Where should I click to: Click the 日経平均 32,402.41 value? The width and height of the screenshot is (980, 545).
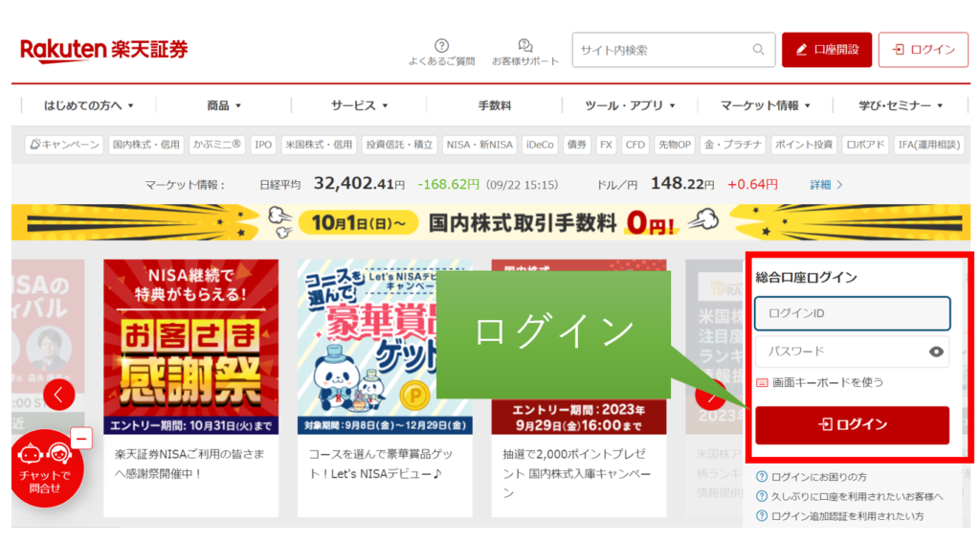coord(359,183)
